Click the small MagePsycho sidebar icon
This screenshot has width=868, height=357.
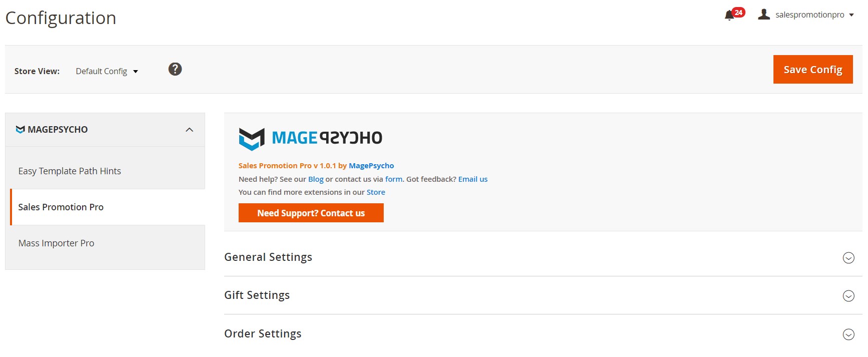coord(20,130)
